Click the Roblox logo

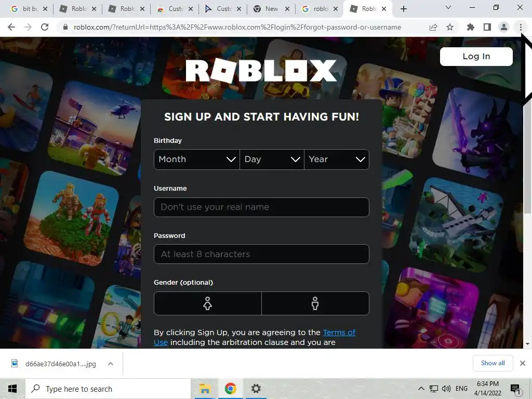click(261, 71)
